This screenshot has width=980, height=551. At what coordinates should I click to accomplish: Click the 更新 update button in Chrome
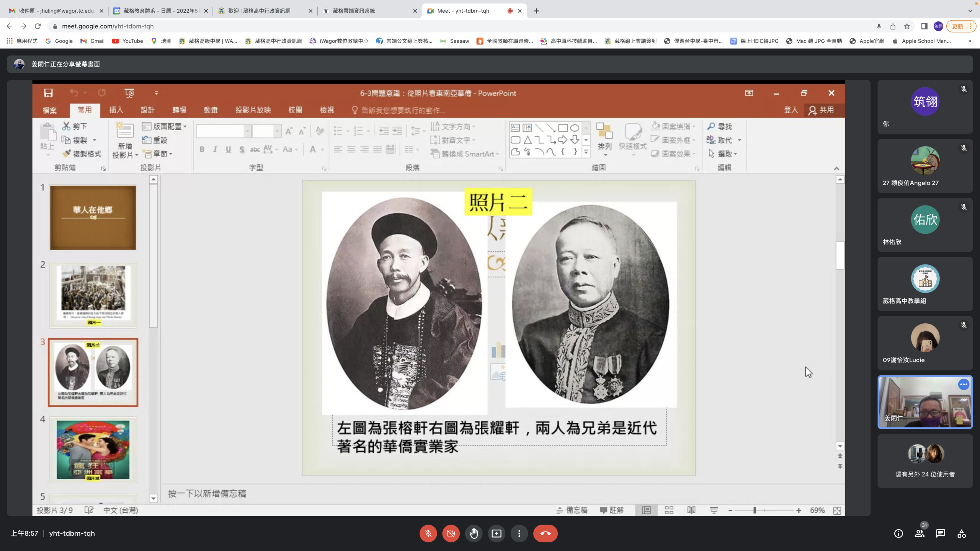click(x=958, y=26)
